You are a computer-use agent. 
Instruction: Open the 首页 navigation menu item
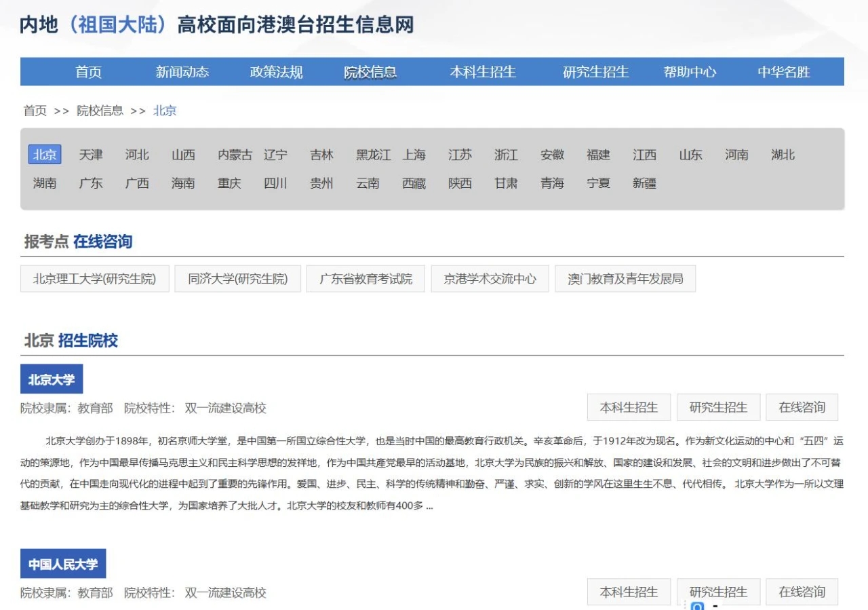pyautogui.click(x=88, y=72)
